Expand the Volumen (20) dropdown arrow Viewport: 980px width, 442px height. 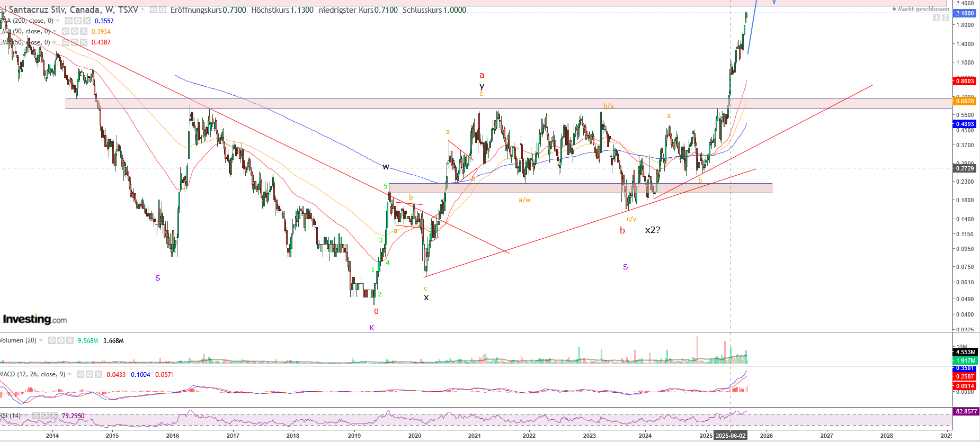41,340
